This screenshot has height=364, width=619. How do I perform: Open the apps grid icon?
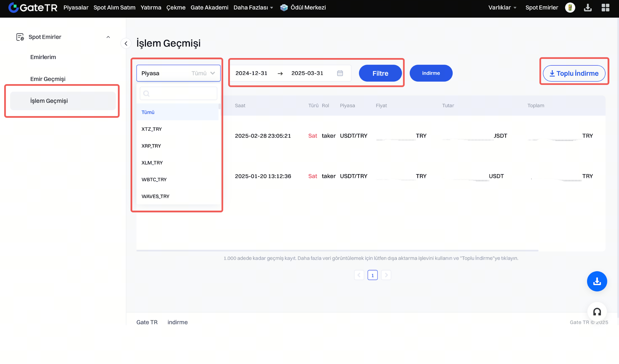pyautogui.click(x=605, y=7)
